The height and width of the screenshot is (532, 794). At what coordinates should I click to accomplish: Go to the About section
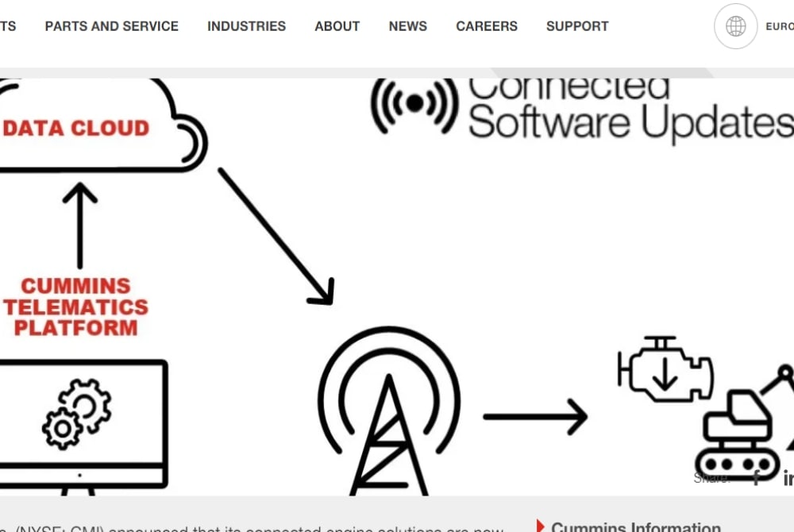pyautogui.click(x=337, y=26)
